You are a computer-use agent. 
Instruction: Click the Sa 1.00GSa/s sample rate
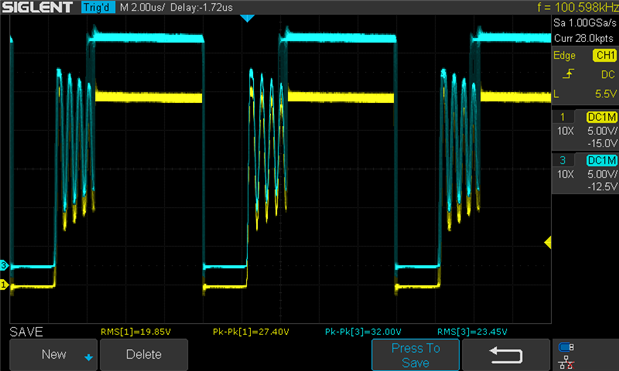pyautogui.click(x=584, y=23)
